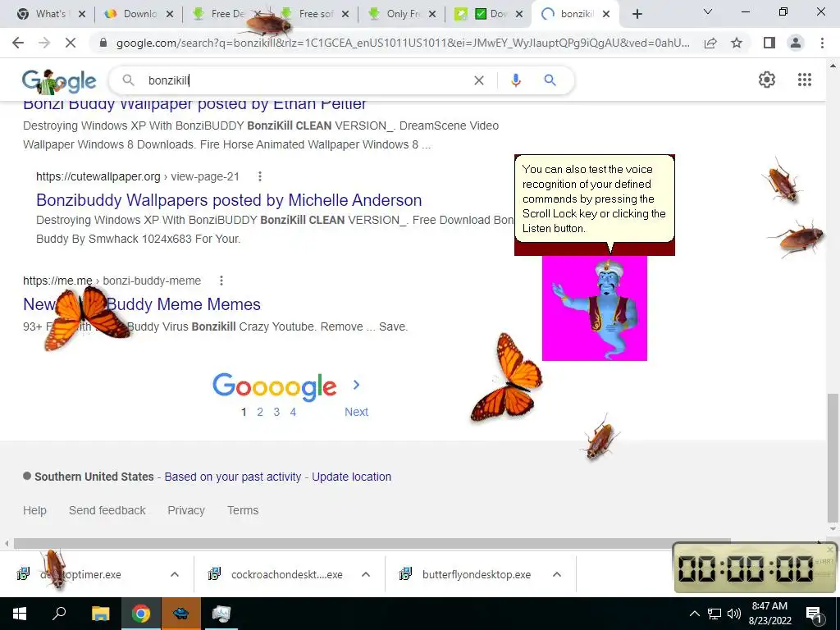The height and width of the screenshot is (630, 840).
Task: Open a new browser tab
Action: pos(637,14)
